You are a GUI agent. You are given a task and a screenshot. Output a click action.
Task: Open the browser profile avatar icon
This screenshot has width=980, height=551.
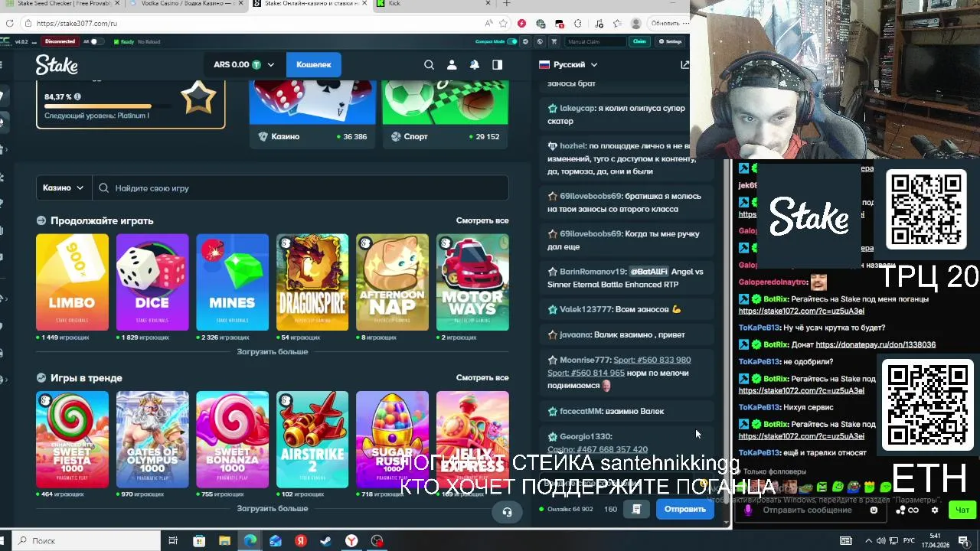coord(636,24)
